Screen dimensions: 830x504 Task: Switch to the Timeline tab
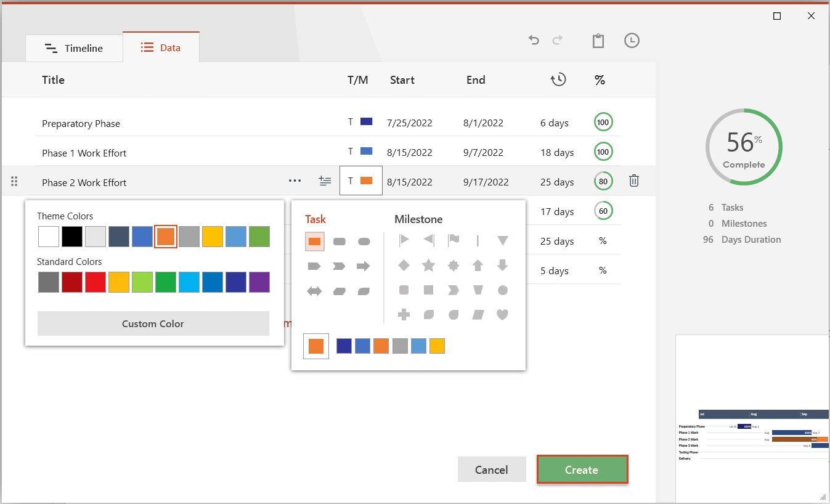coord(74,48)
